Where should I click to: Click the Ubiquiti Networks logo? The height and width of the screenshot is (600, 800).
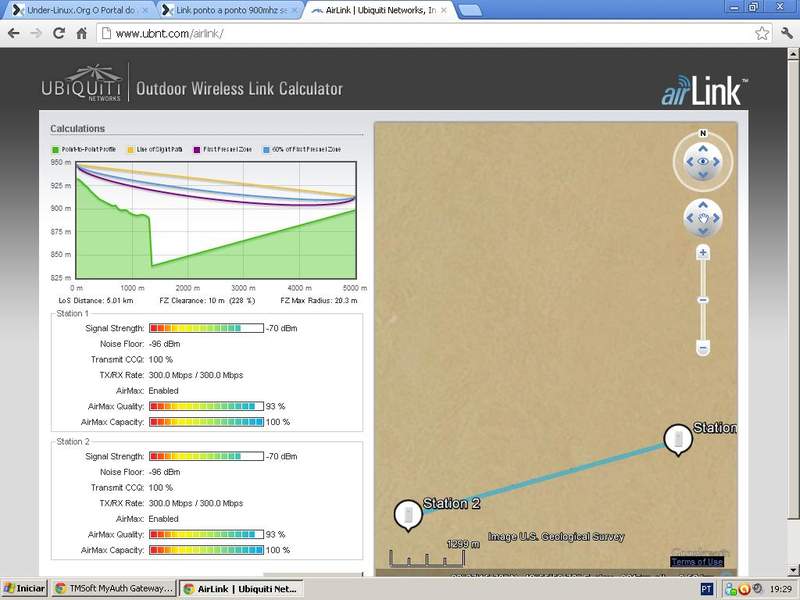(82, 83)
